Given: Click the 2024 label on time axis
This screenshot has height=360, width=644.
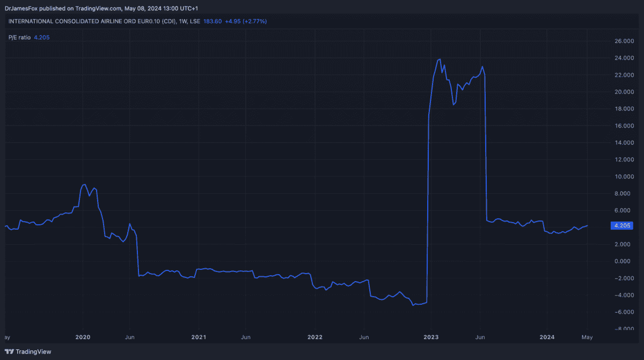Looking at the screenshot, I should coord(547,337).
